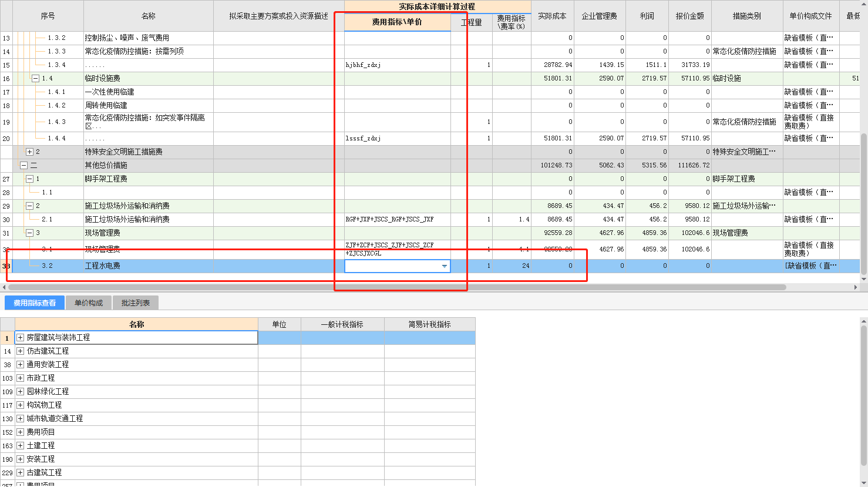Select the 控制扬尘、噪声、废气费用 cell

pyautogui.click(x=149, y=38)
